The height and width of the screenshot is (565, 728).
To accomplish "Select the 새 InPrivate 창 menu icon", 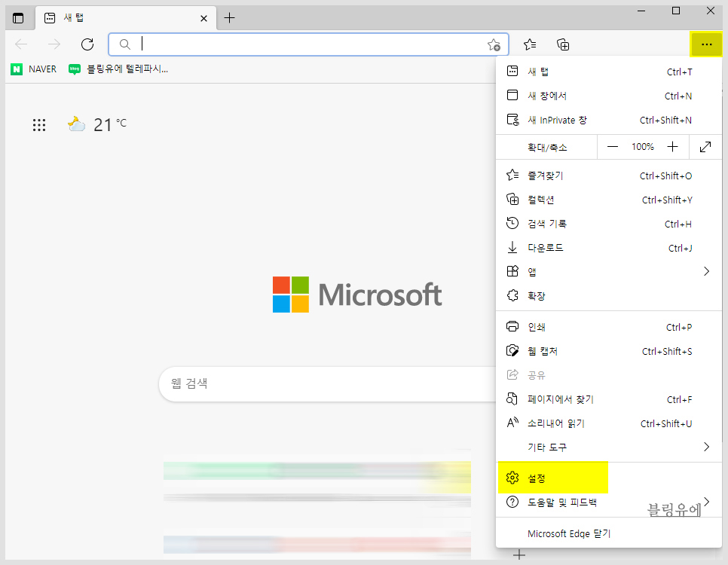I will click(x=513, y=119).
